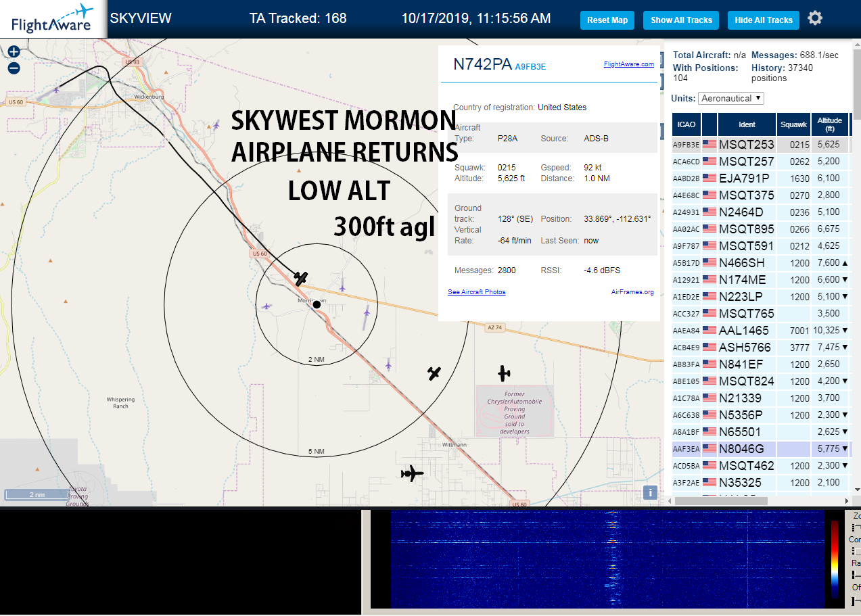861x616 pixels.
Task: Open the See Aircraft Photos link
Action: (x=477, y=292)
